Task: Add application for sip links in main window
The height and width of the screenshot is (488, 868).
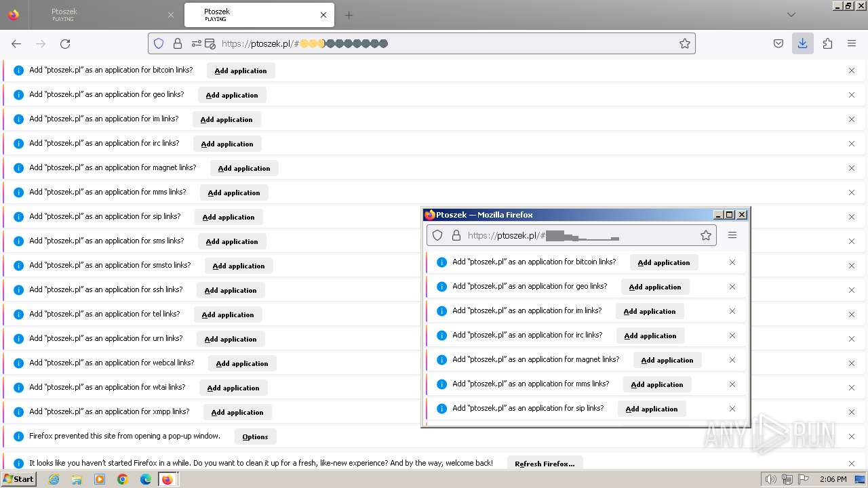Action: pyautogui.click(x=229, y=217)
